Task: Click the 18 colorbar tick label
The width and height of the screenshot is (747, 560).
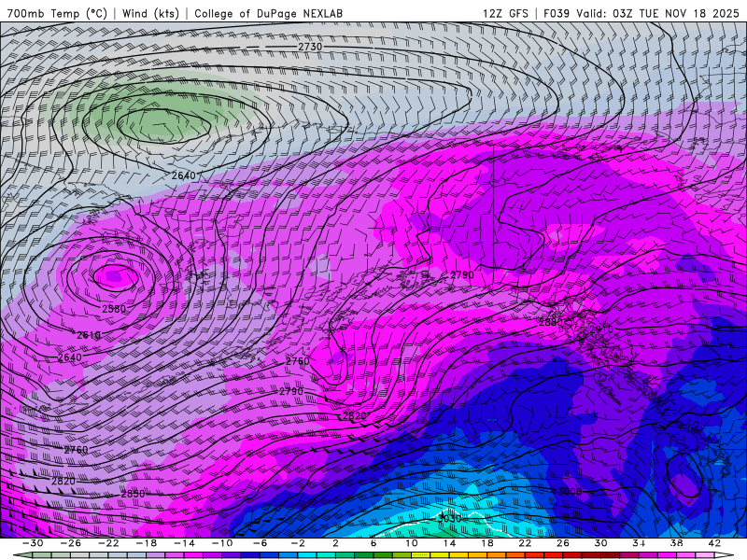Action: pyautogui.click(x=486, y=543)
